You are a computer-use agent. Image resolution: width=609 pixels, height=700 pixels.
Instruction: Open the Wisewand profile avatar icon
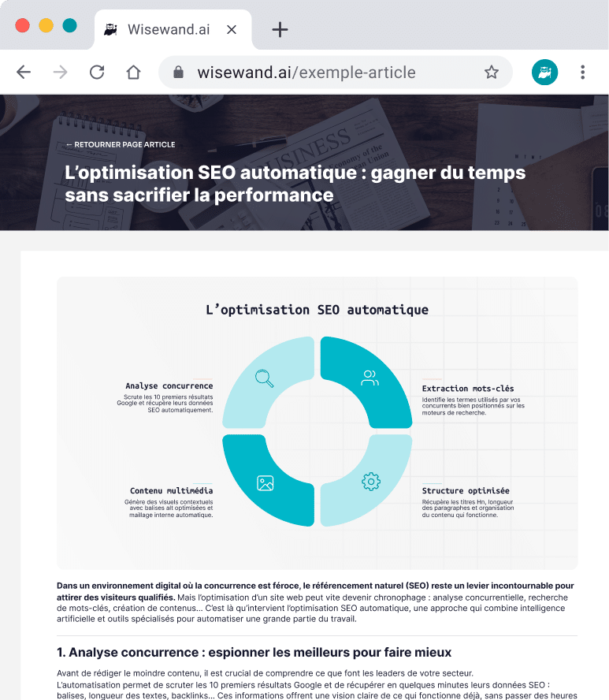coord(544,73)
